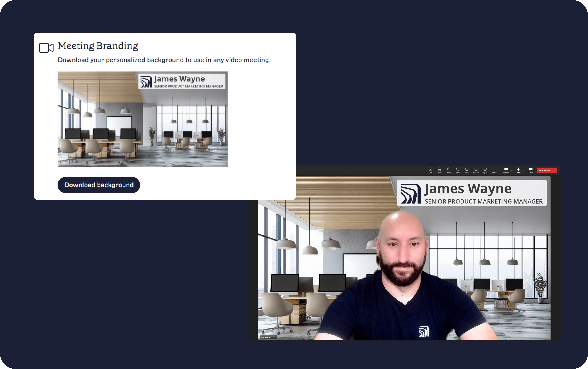This screenshot has height=369, width=588.
Task: Click the video camera icon beside Meeting Branding
Action: [46, 47]
